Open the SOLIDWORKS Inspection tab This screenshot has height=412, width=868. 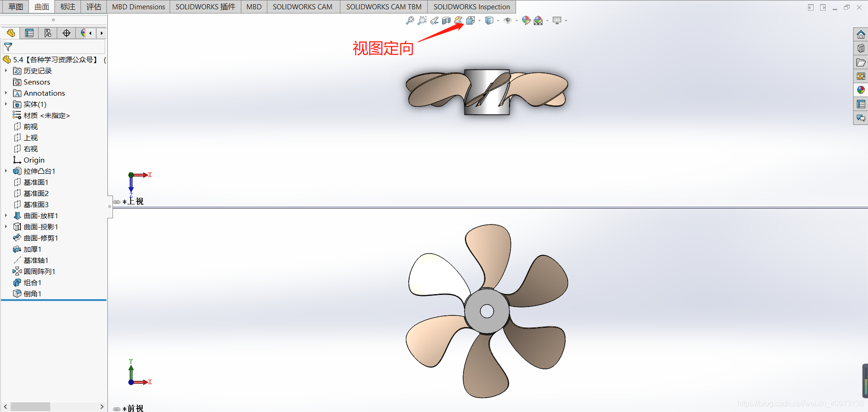tap(471, 7)
